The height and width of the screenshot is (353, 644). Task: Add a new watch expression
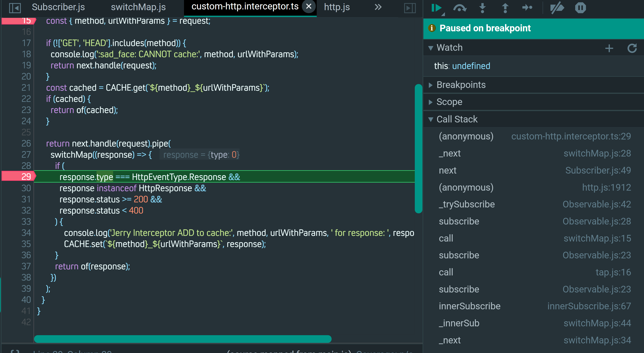609,48
